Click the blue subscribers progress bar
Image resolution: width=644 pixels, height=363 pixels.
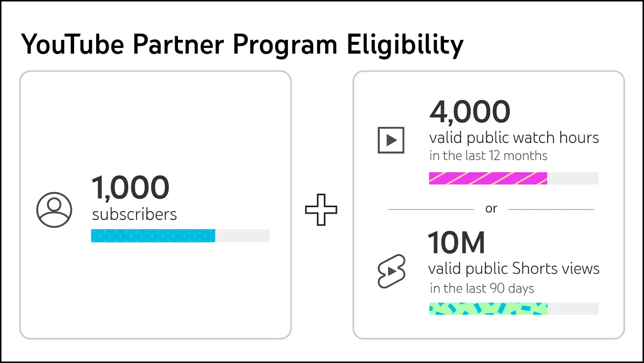pos(153,236)
